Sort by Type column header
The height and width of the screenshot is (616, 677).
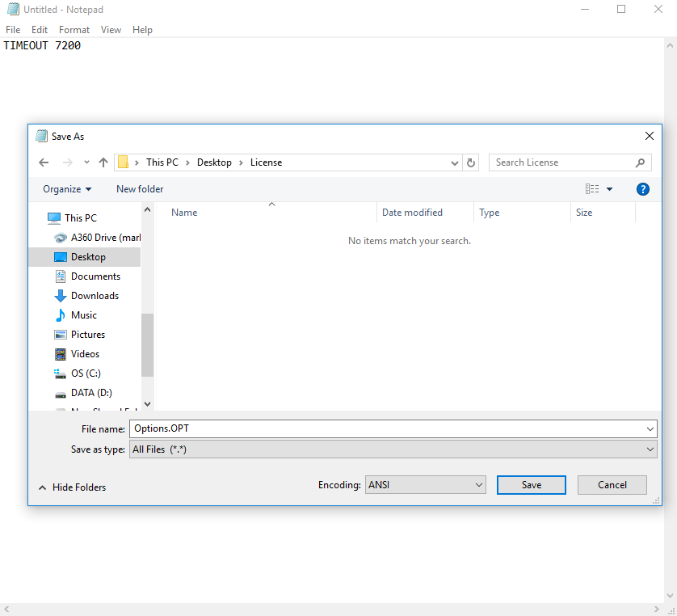click(490, 213)
